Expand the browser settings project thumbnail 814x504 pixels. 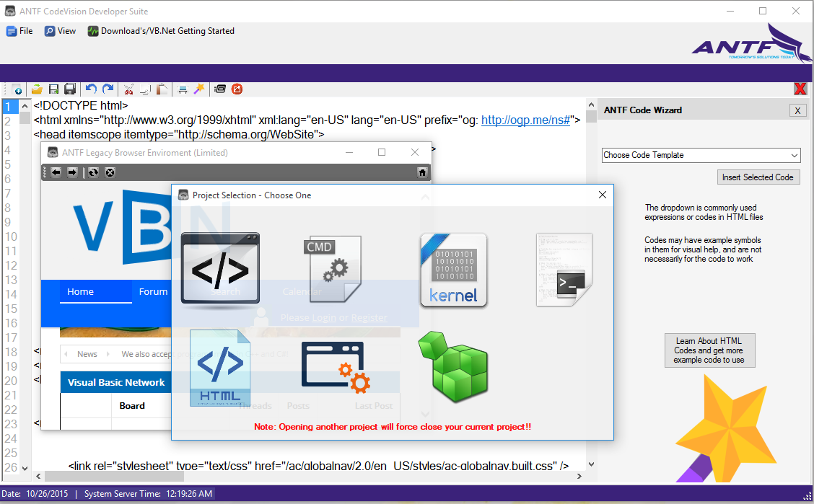click(x=333, y=368)
